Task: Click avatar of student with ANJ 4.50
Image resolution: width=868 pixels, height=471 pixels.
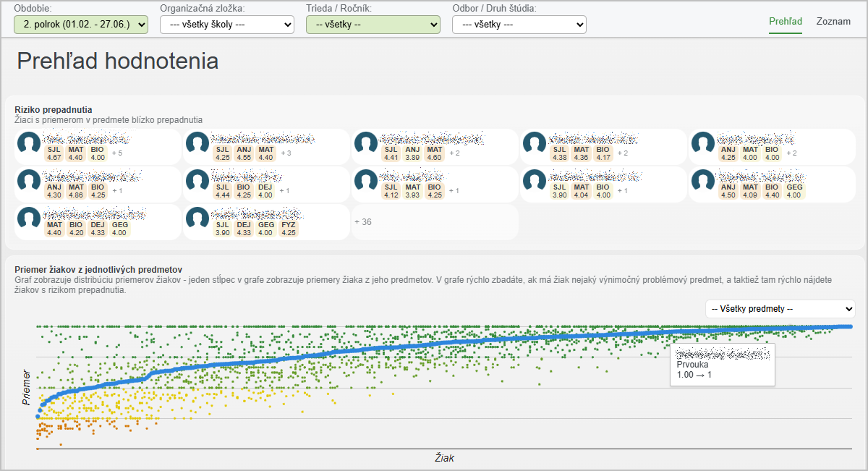Action: coord(702,181)
